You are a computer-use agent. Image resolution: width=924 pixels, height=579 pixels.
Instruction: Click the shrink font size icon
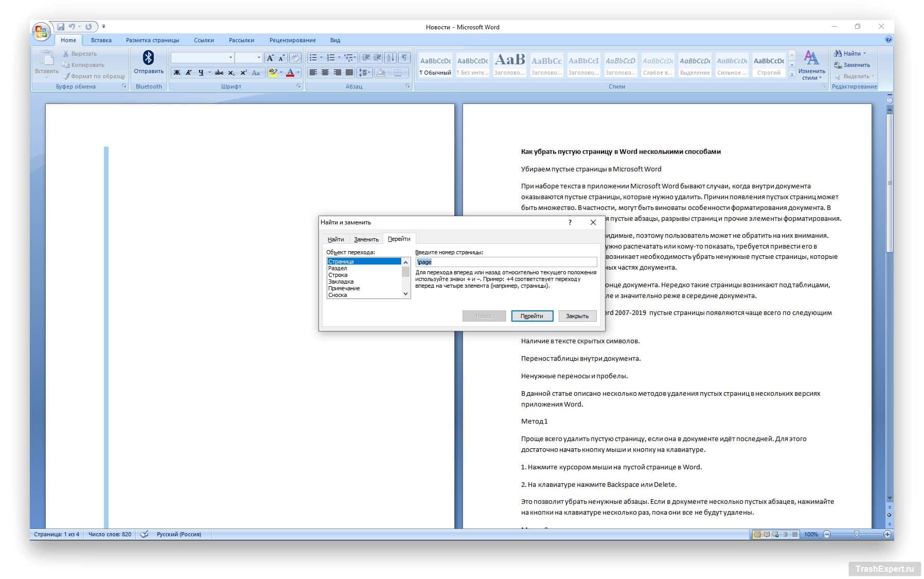tap(281, 58)
